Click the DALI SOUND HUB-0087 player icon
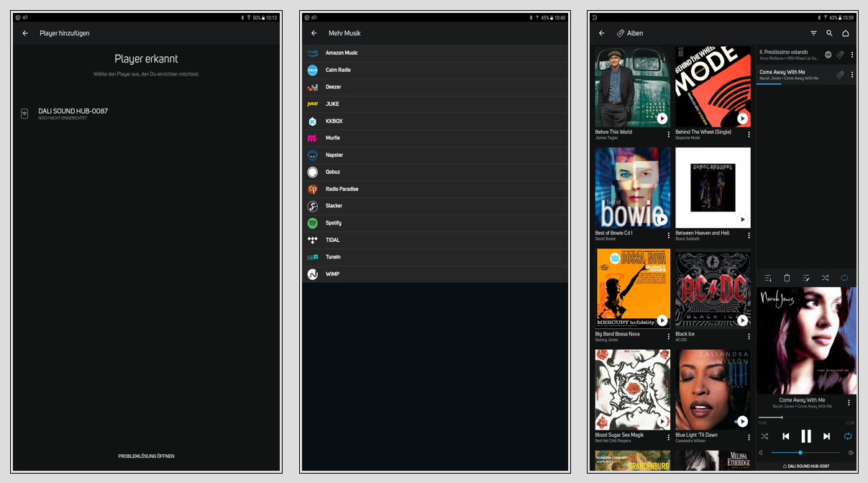The image size is (868, 483). (24, 114)
